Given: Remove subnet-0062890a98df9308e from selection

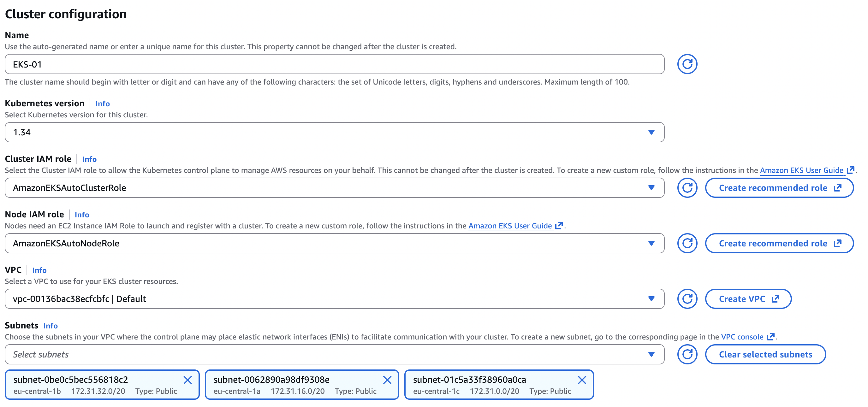Looking at the screenshot, I should pos(387,380).
